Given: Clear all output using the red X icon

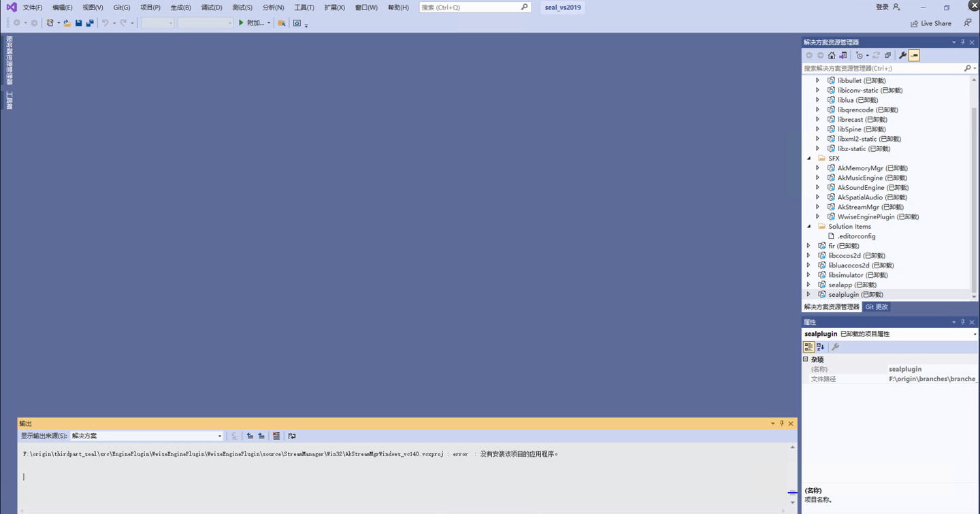Looking at the screenshot, I should 276,436.
